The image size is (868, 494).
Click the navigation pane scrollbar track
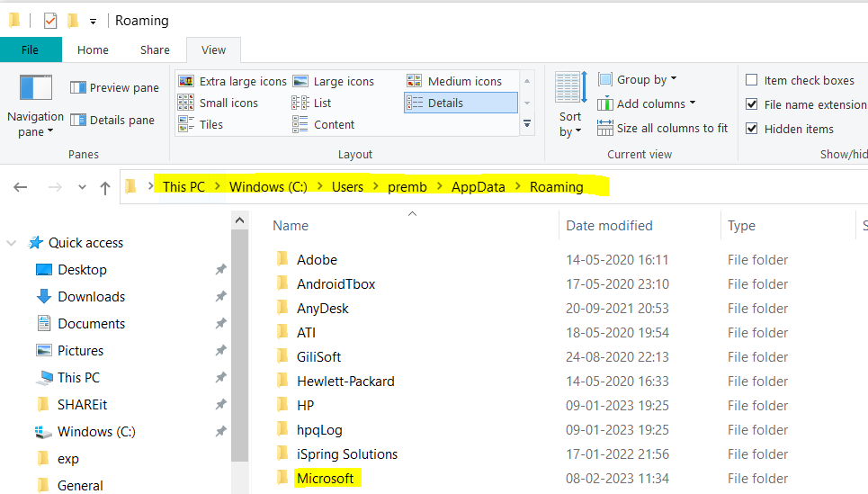pyautogui.click(x=239, y=478)
